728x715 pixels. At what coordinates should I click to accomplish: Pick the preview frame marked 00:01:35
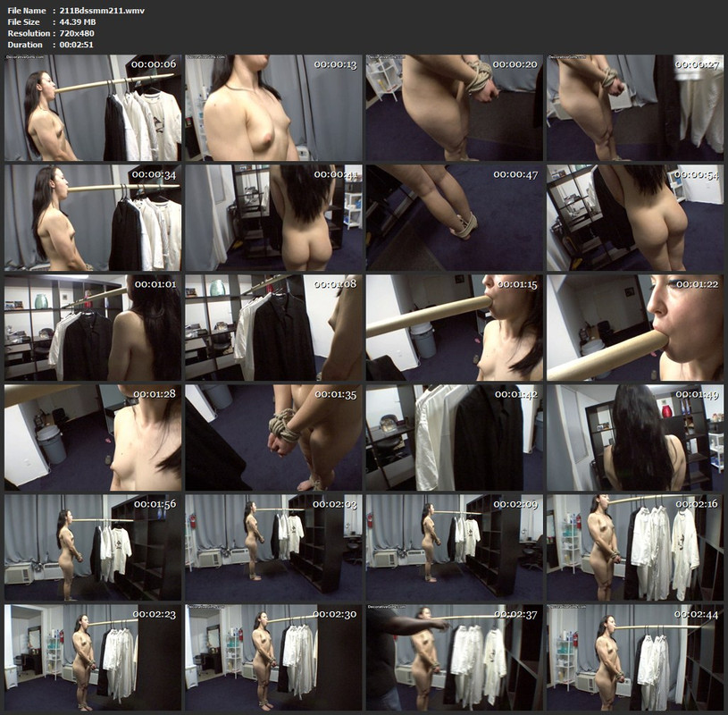click(273, 438)
